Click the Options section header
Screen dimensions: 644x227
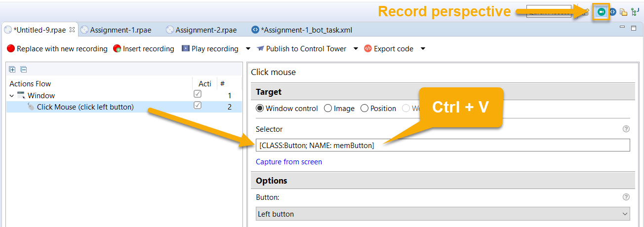tap(443, 180)
